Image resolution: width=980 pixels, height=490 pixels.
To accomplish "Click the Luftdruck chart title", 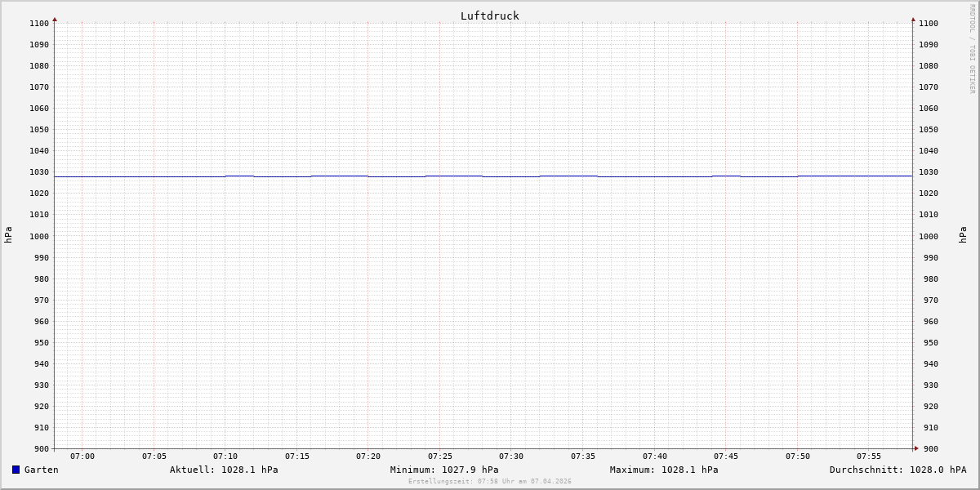I will [x=489, y=16].
